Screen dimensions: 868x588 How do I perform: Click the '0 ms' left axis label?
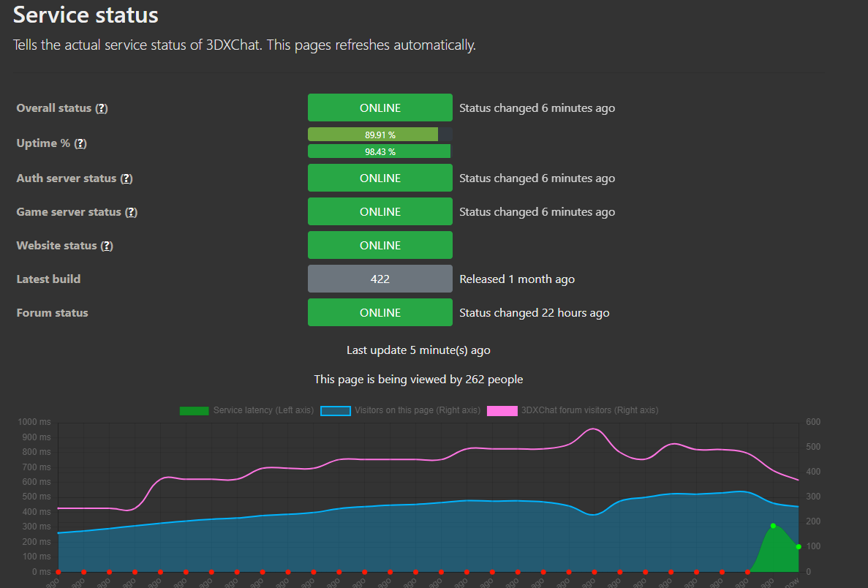(x=42, y=572)
